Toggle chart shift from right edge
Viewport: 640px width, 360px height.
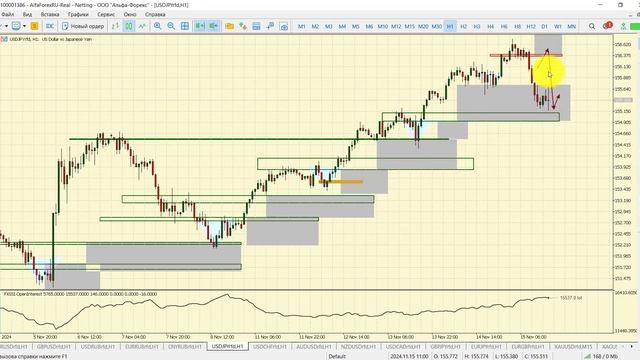click(x=213, y=26)
